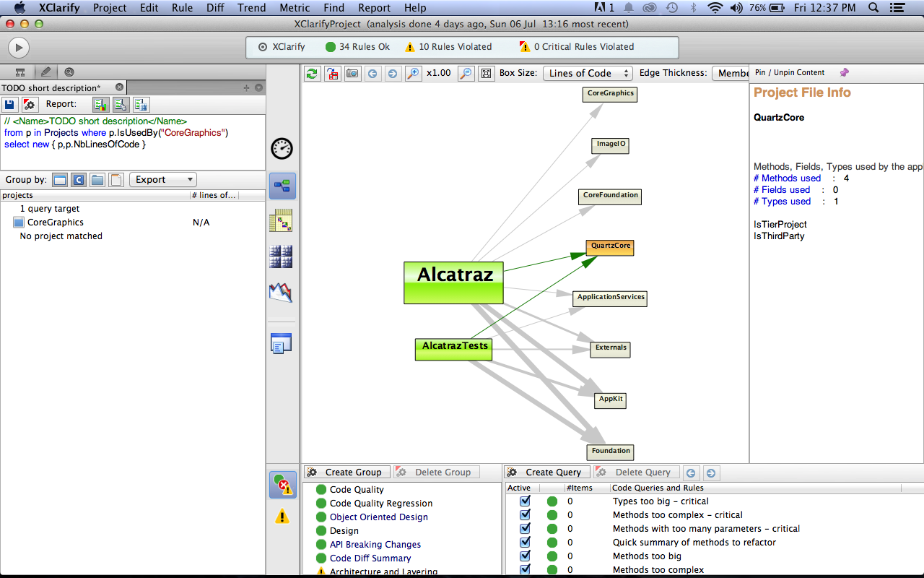This screenshot has height=578, width=924.
Task: Click the Create Group button
Action: [x=347, y=472]
